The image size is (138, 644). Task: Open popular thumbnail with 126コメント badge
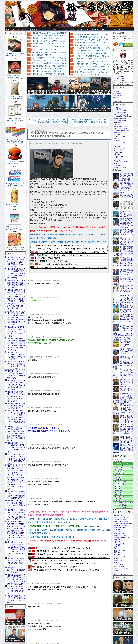tap(123, 586)
